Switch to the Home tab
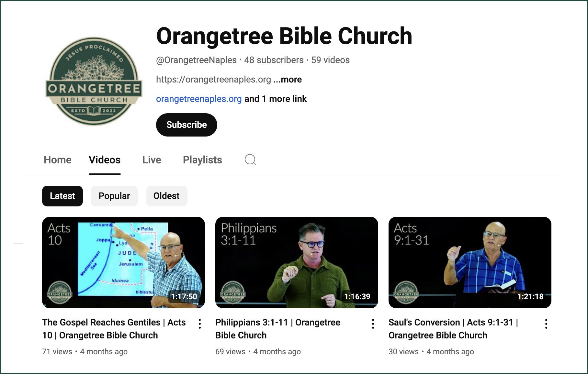588x374 pixels. [57, 160]
